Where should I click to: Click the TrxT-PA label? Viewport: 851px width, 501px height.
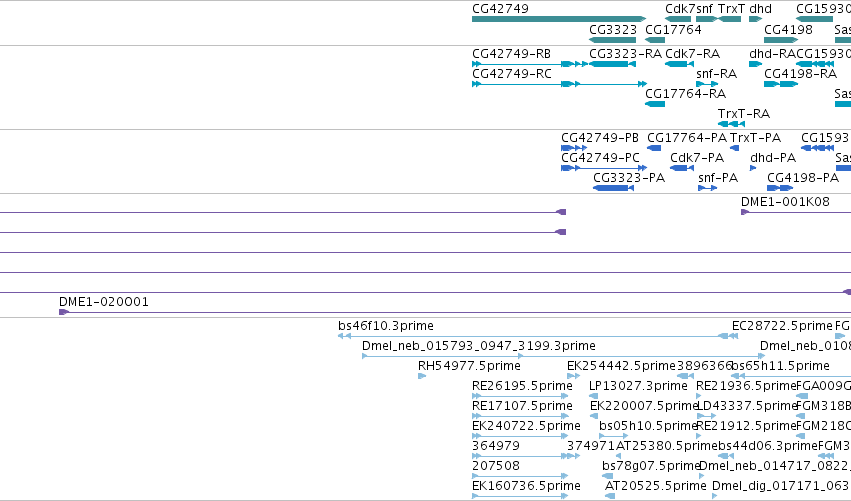point(755,138)
